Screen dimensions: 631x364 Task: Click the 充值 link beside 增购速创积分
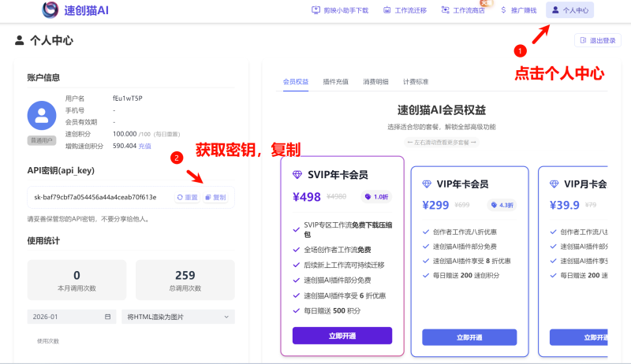click(x=145, y=146)
